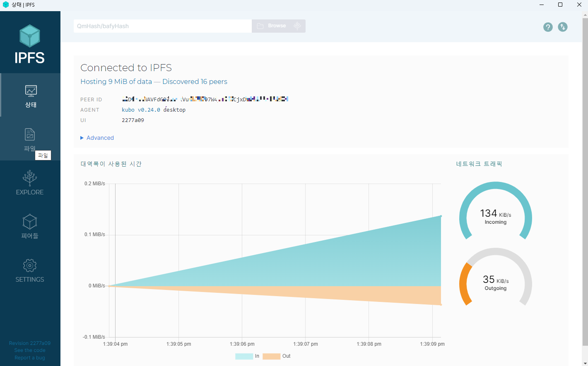
Task: Maximize the IPFS window
Action: pyautogui.click(x=560, y=5)
